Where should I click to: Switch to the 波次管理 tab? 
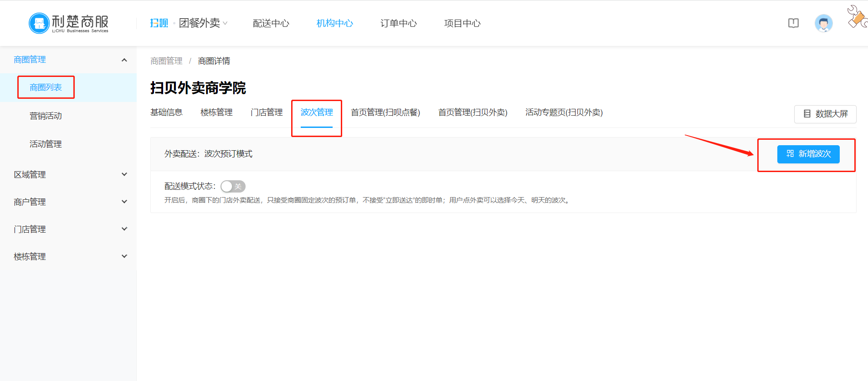317,112
